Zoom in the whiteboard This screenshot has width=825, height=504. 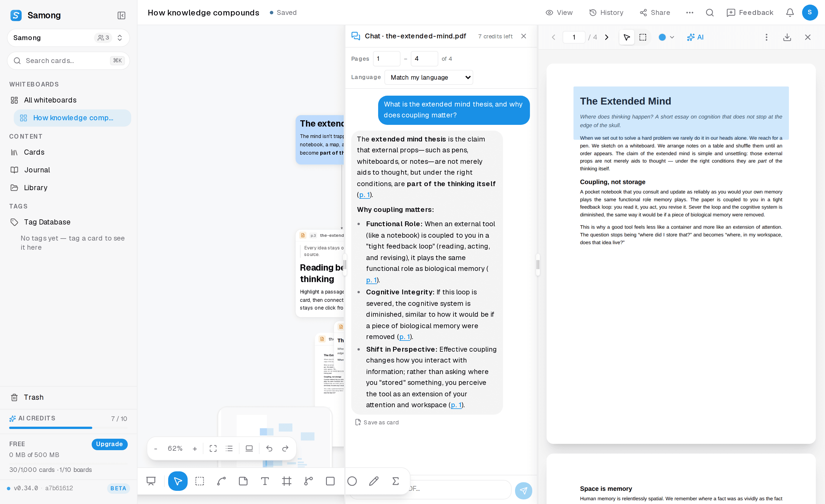click(195, 449)
